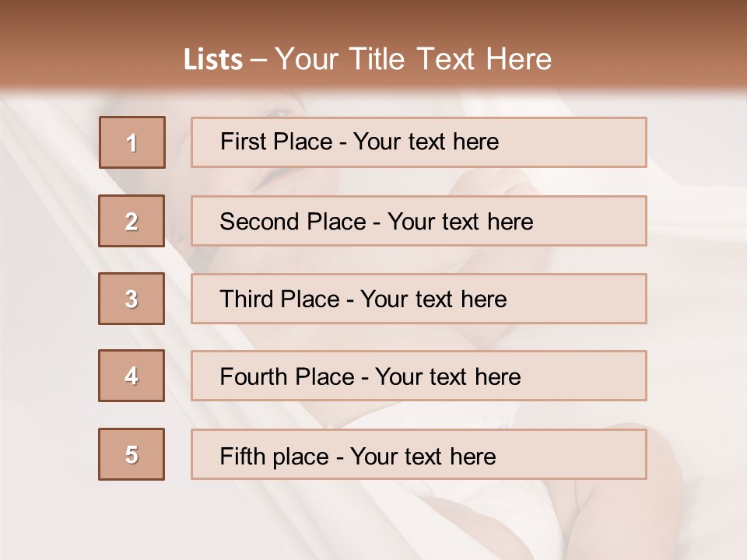747x560 pixels.
Task: Click the number 3 box
Action: pyautogui.click(x=132, y=299)
